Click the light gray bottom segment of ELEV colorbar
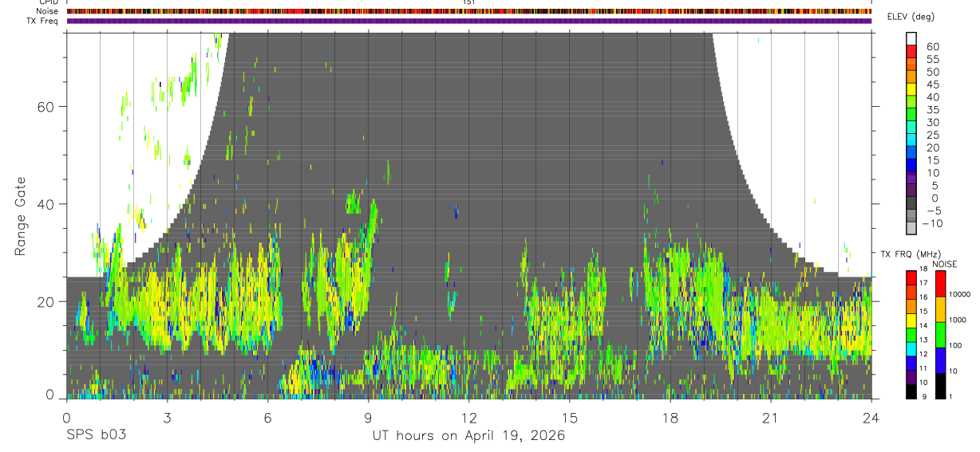 911,226
